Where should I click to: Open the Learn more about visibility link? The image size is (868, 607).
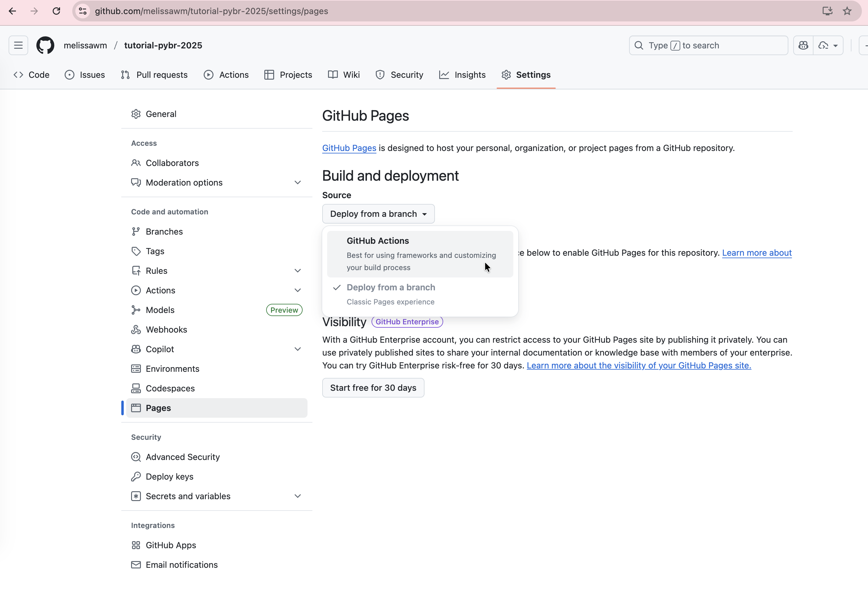click(639, 365)
